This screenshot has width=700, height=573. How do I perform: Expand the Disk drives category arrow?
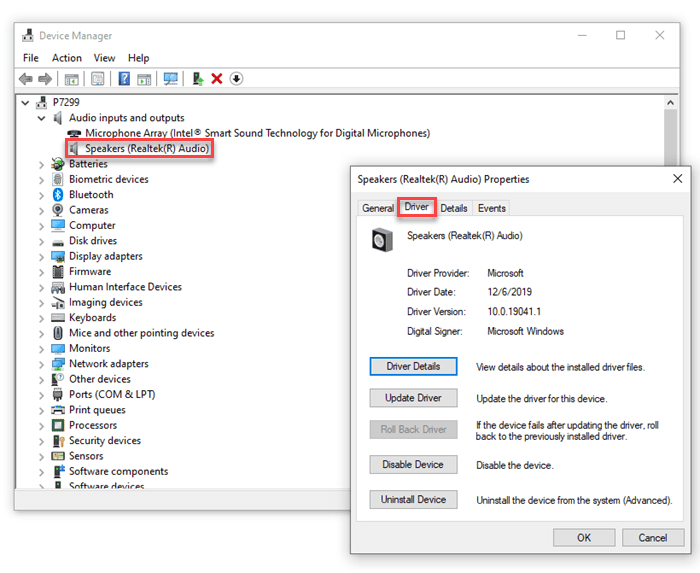[x=42, y=241]
